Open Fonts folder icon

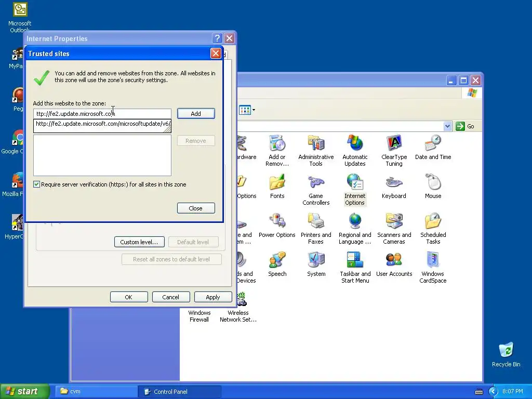pos(277,187)
